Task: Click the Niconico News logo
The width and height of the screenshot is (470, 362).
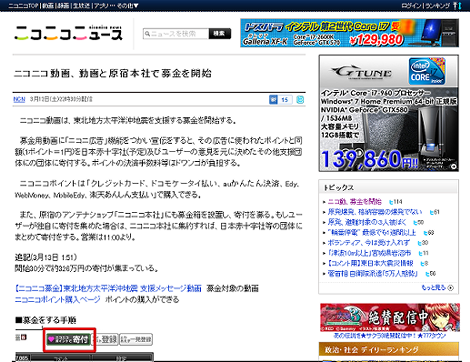Action: [x=68, y=33]
